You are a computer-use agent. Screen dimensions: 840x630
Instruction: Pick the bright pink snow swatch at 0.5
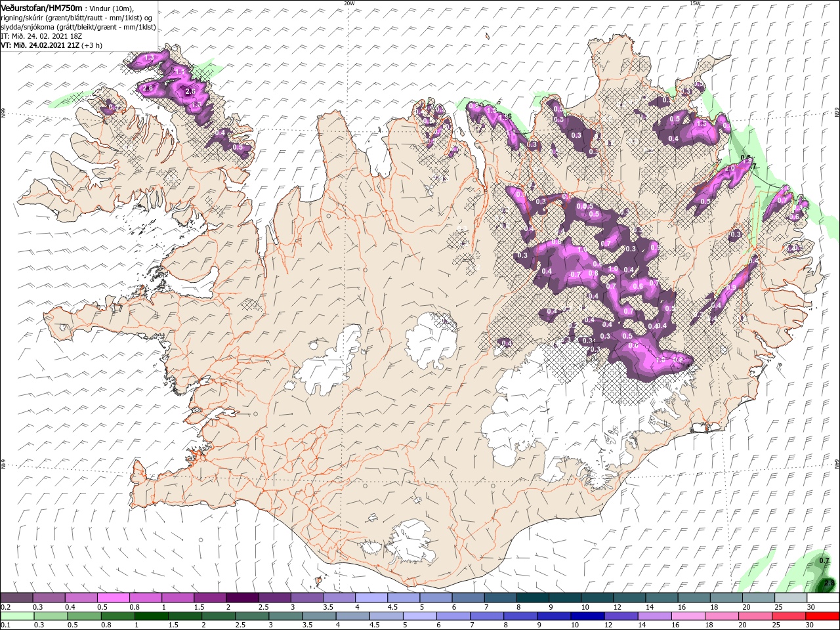coord(113,598)
